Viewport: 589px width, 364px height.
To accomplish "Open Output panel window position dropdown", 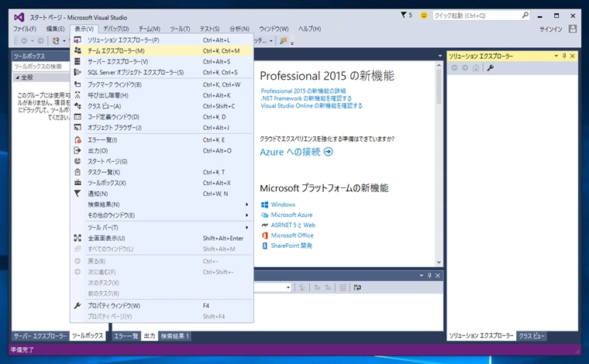I will coord(422,276).
